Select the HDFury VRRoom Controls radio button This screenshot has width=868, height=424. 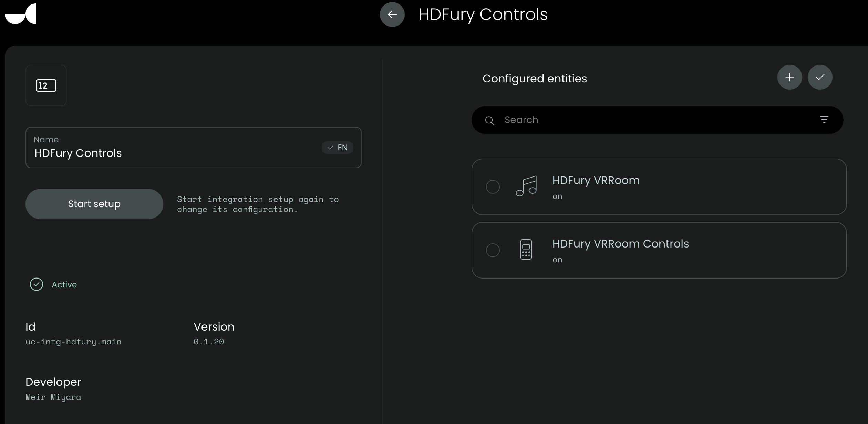click(493, 250)
